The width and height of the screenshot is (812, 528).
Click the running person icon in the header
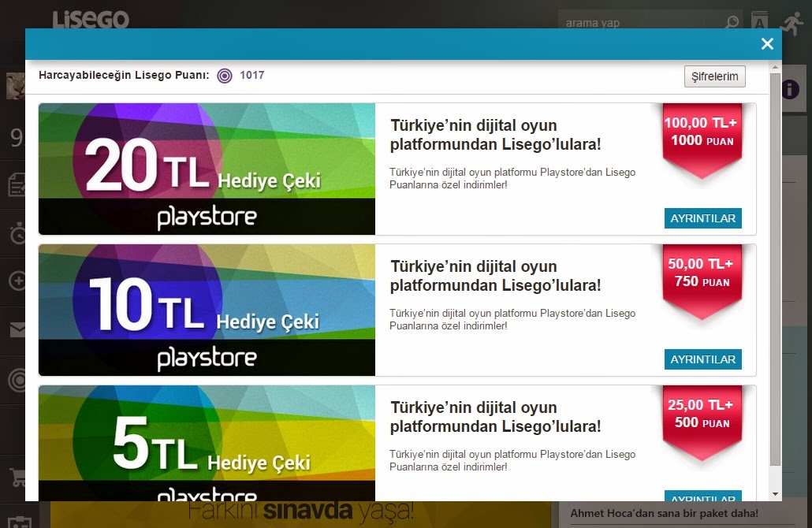click(792, 24)
